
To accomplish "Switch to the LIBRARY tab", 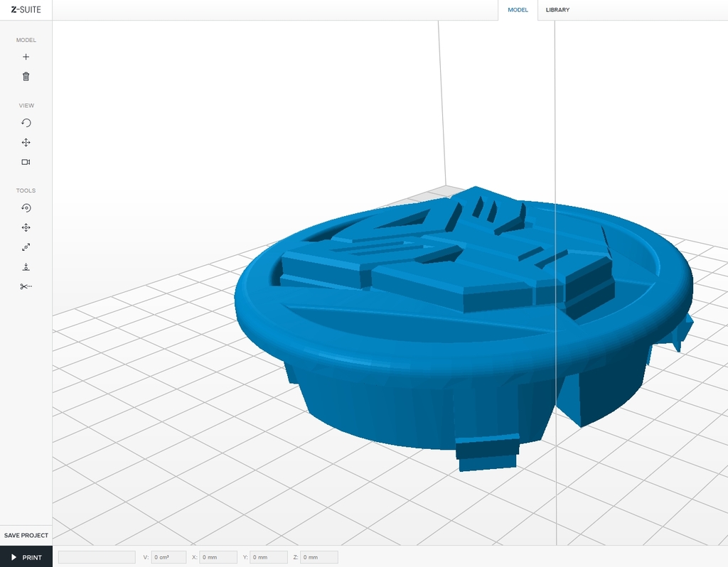I will pos(557,10).
